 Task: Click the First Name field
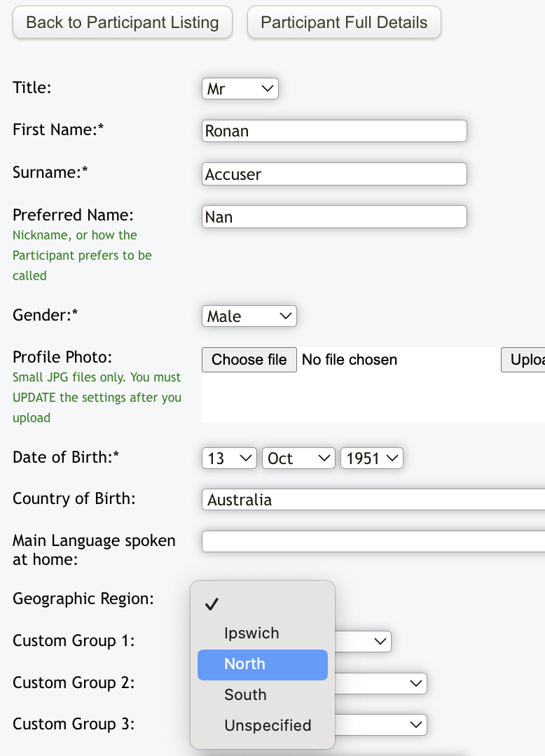333,131
